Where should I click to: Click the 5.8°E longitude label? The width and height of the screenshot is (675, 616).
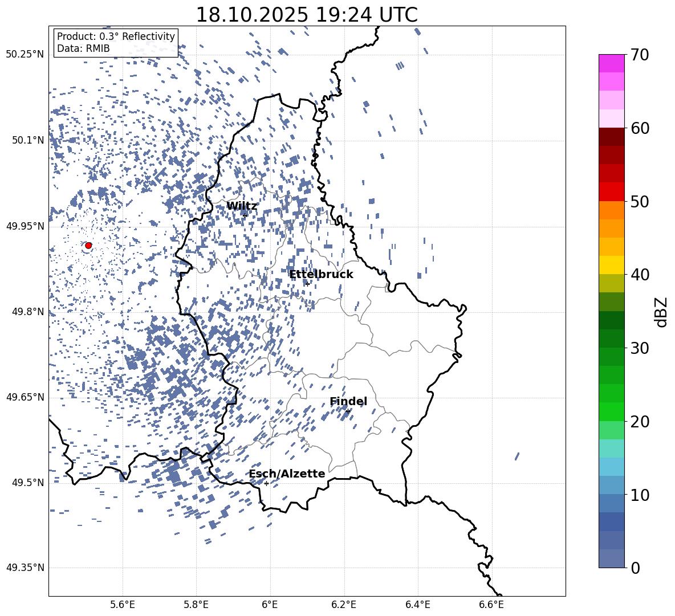pyautogui.click(x=196, y=605)
